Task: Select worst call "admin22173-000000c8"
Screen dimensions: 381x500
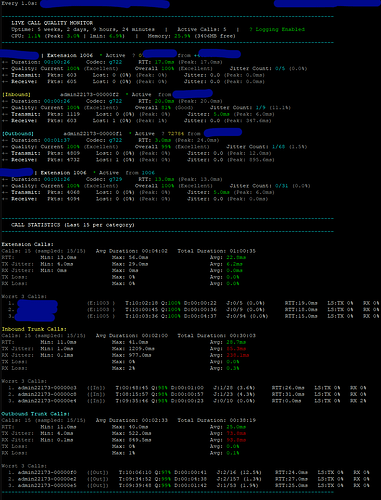Action: coord(47,394)
